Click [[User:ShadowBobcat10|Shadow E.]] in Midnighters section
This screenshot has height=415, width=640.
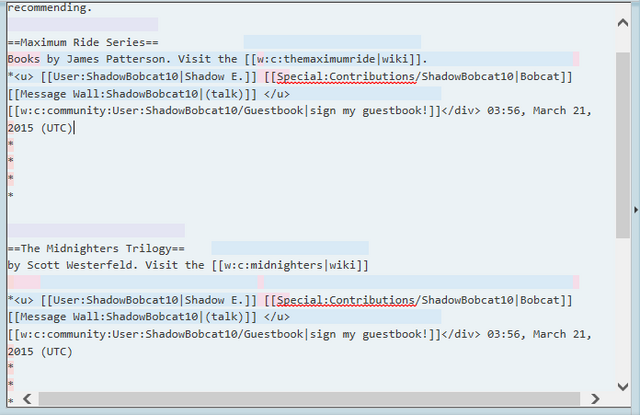tap(149, 300)
